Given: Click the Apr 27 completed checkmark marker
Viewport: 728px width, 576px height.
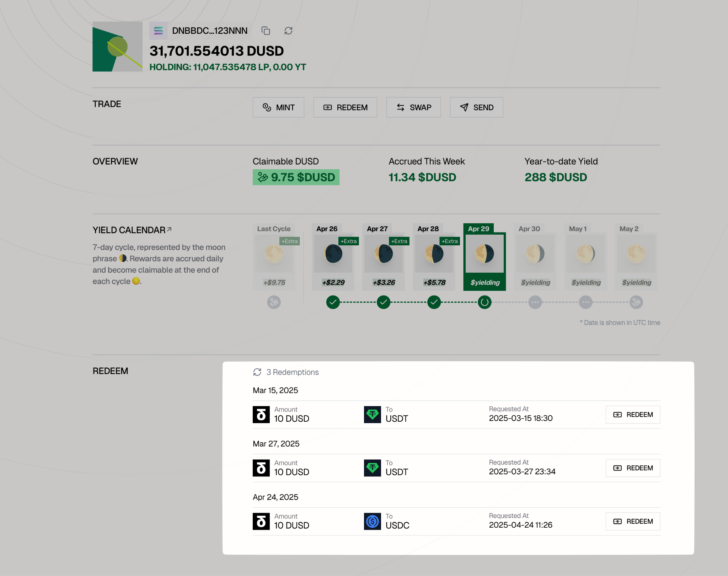Looking at the screenshot, I should [384, 302].
